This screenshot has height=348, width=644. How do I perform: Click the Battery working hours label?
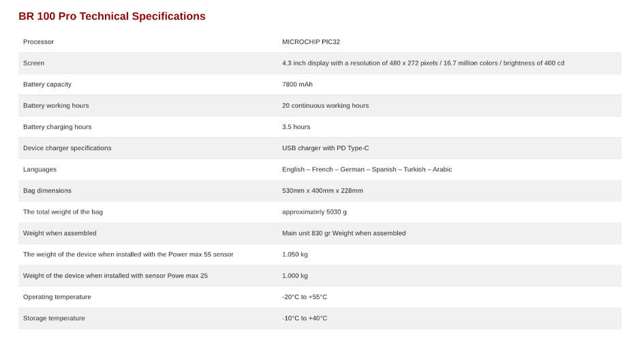point(56,106)
